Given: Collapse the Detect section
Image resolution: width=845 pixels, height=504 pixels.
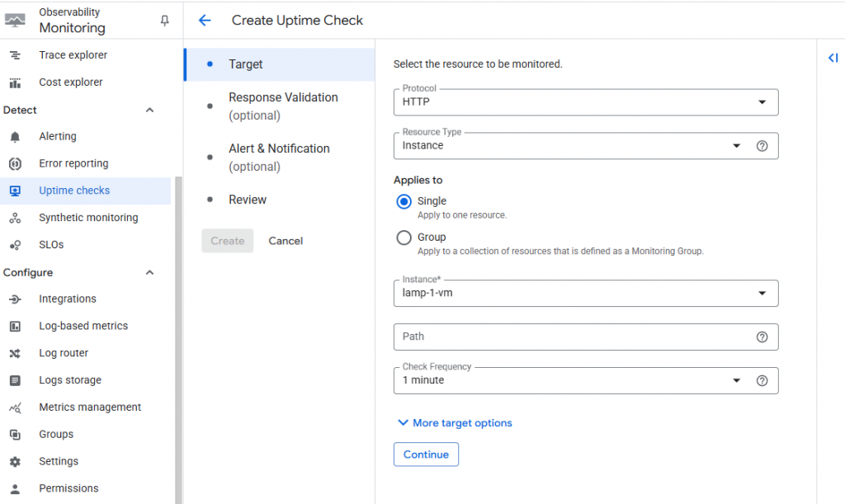Looking at the screenshot, I should point(149,110).
